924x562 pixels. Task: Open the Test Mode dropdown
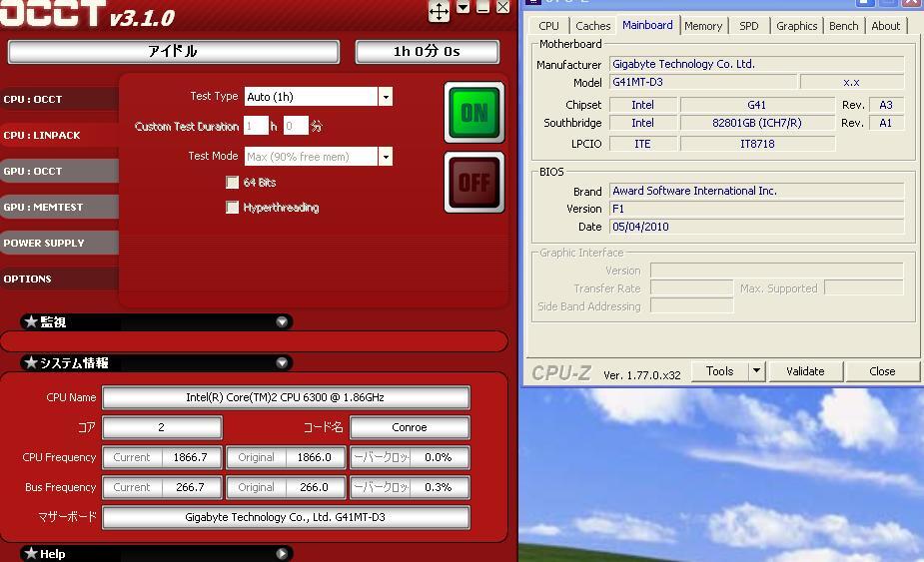click(385, 157)
